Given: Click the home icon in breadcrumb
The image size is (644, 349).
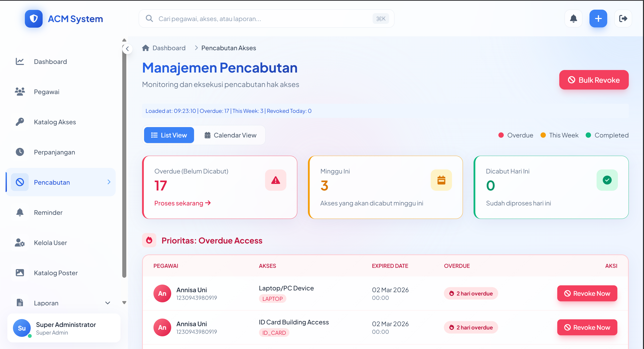Looking at the screenshot, I should click(x=146, y=48).
